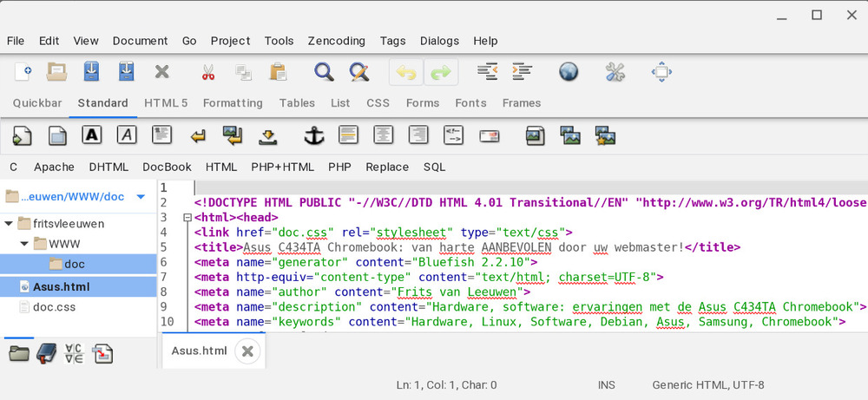Open Find with the magnifier icon

click(324, 72)
